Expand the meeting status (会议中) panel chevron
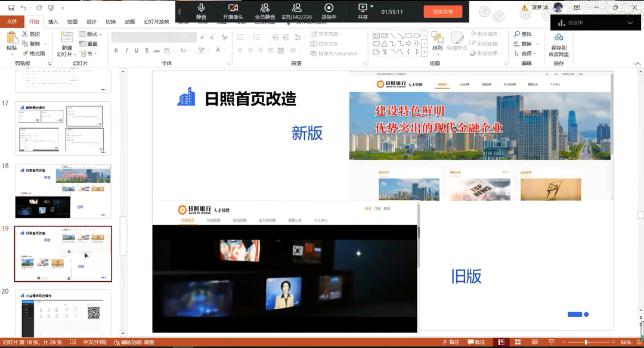This screenshot has width=644, height=348. (x=630, y=23)
